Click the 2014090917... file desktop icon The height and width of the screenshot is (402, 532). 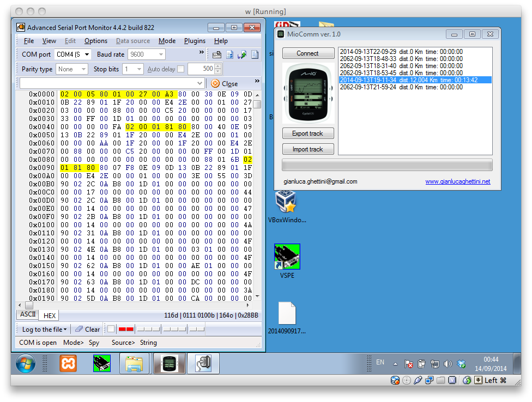tap(287, 318)
